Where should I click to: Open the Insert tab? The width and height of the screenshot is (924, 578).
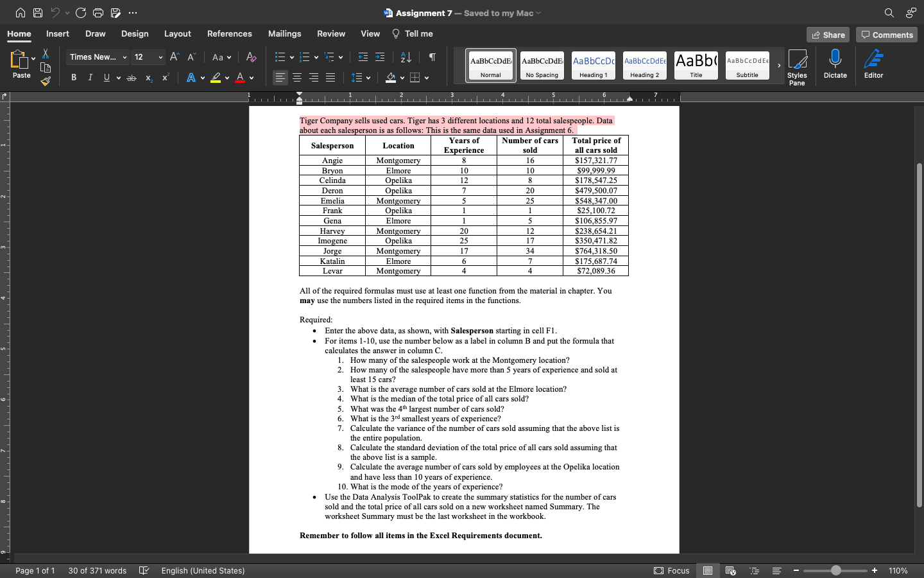[58, 33]
